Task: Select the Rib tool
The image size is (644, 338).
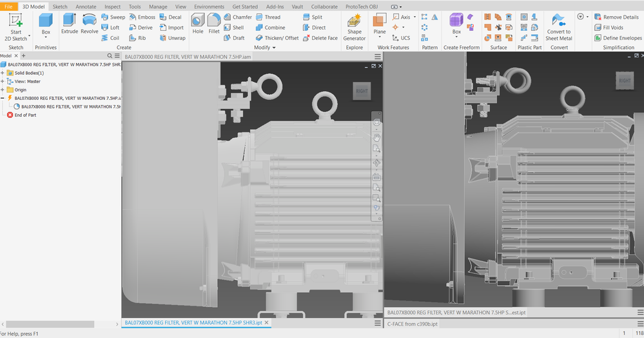Action: click(x=137, y=38)
